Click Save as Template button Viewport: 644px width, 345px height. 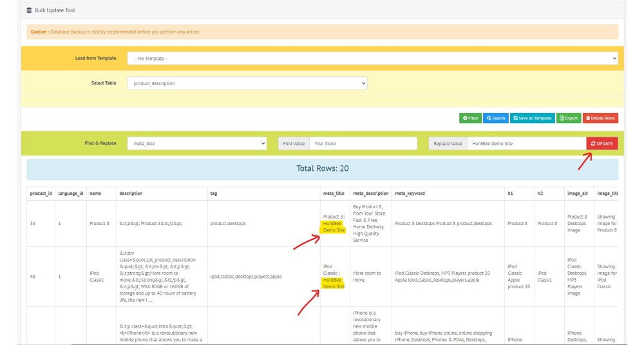tap(533, 118)
